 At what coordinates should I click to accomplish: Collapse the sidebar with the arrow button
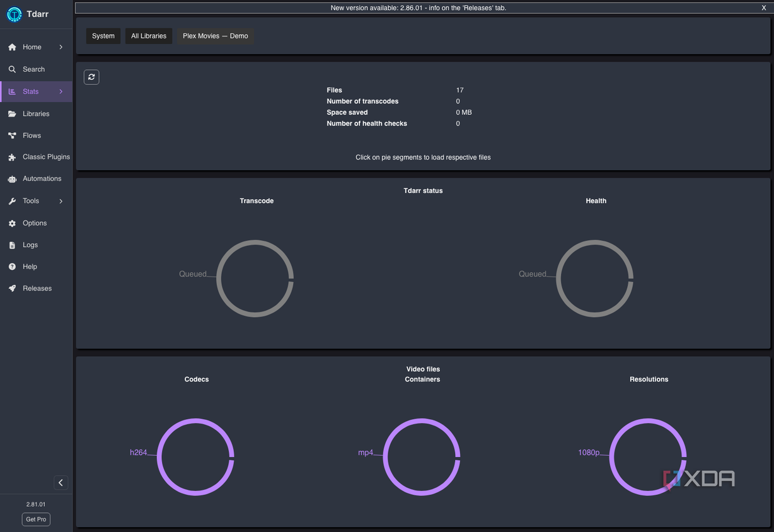(x=61, y=483)
